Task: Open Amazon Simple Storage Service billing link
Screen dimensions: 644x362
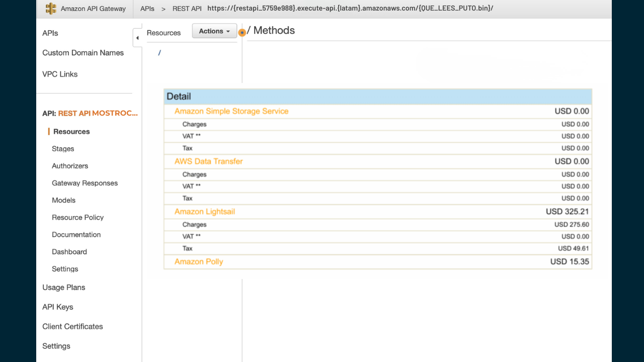Action: pos(231,111)
